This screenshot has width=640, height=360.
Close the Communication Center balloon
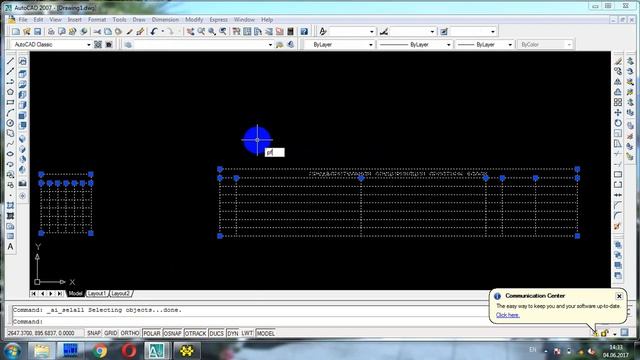pyautogui.click(x=619, y=296)
